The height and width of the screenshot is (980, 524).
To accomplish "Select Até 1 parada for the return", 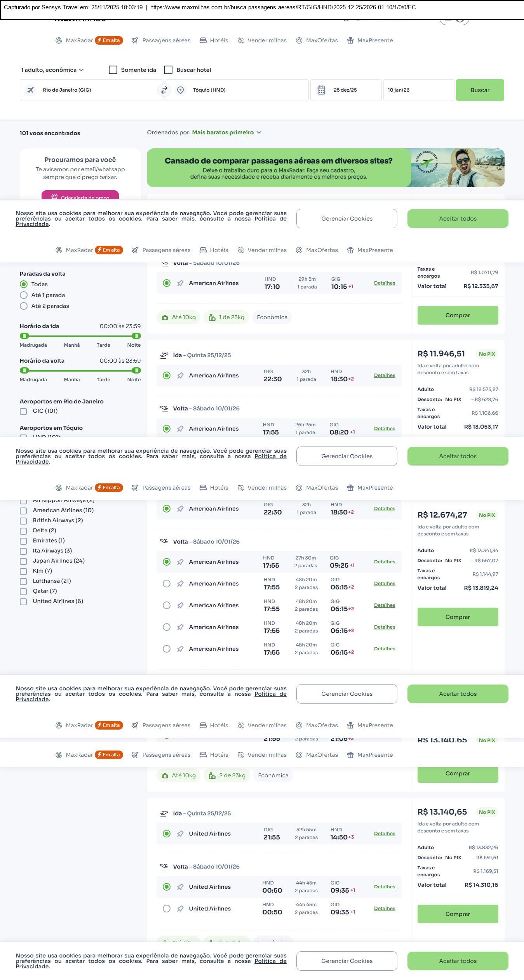I will [24, 295].
